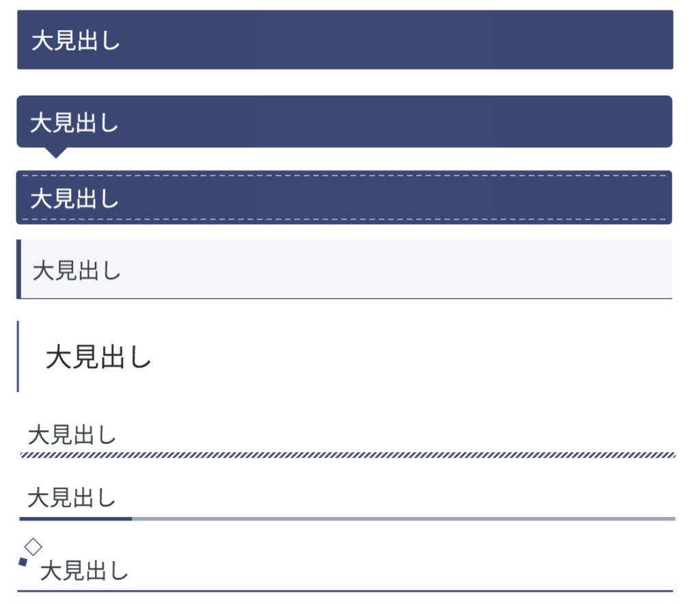Select the heading text beside the diamond decoration
This screenshot has height=604, width=700.
click(85, 570)
